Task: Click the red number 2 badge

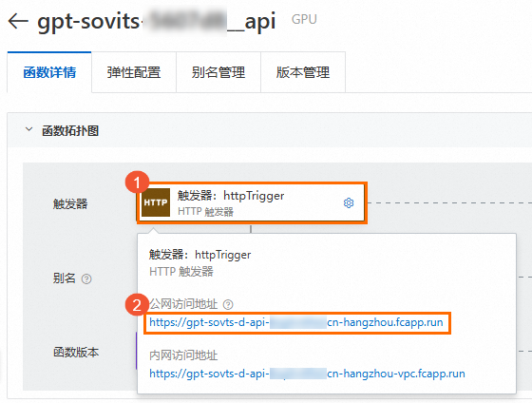Action: (137, 305)
